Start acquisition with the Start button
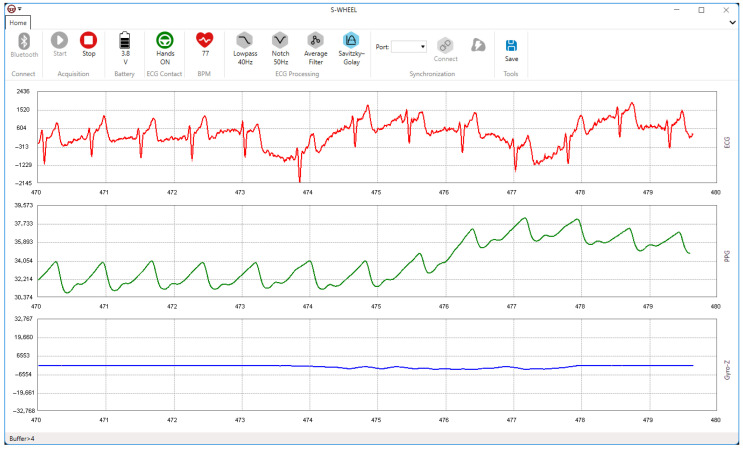This screenshot has width=743, height=451. click(x=60, y=41)
